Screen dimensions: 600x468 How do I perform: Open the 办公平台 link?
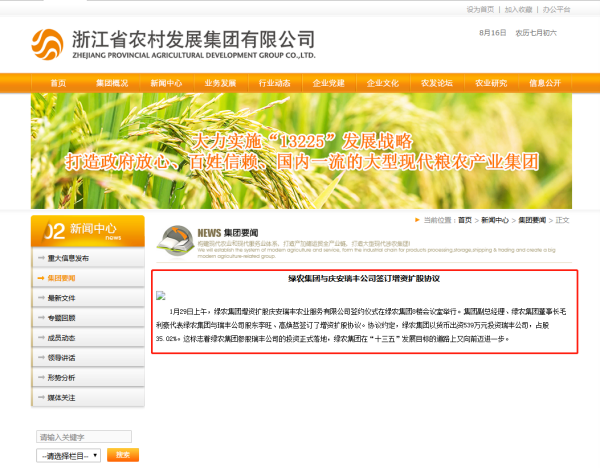556,9
